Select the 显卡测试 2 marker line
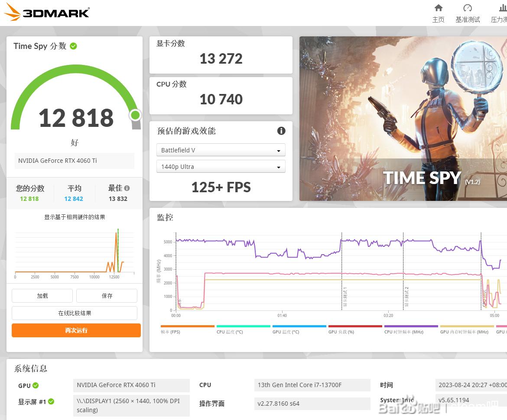This screenshot has height=420, width=507. pyautogui.click(x=403, y=271)
